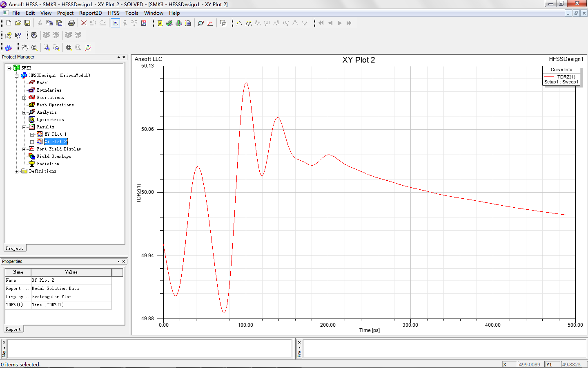
Task: Open the Report2D menu
Action: tap(91, 13)
